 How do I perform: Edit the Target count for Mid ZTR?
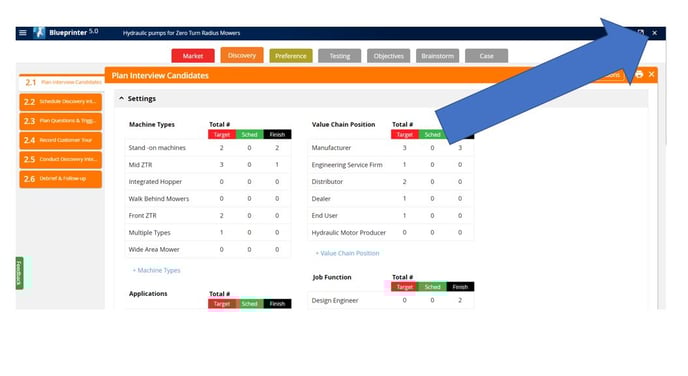pos(222,165)
